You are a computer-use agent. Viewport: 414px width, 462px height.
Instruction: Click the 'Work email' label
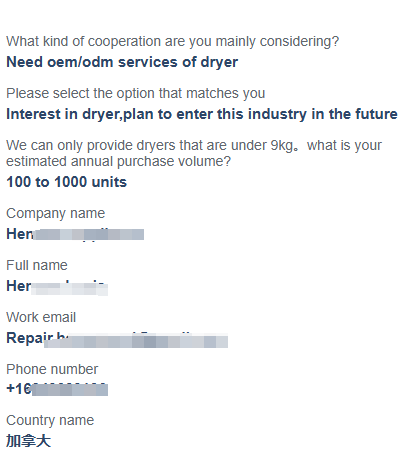(x=41, y=318)
